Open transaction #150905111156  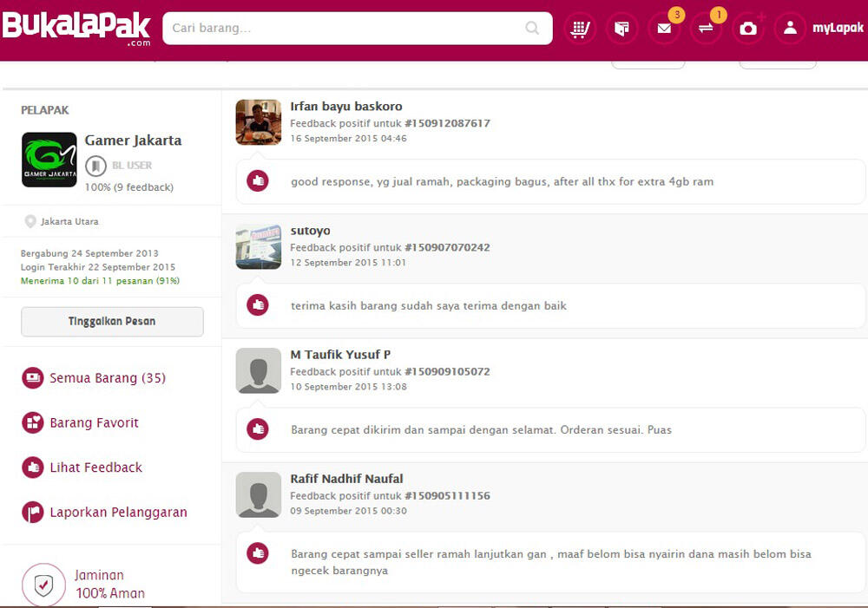pyautogui.click(x=447, y=496)
